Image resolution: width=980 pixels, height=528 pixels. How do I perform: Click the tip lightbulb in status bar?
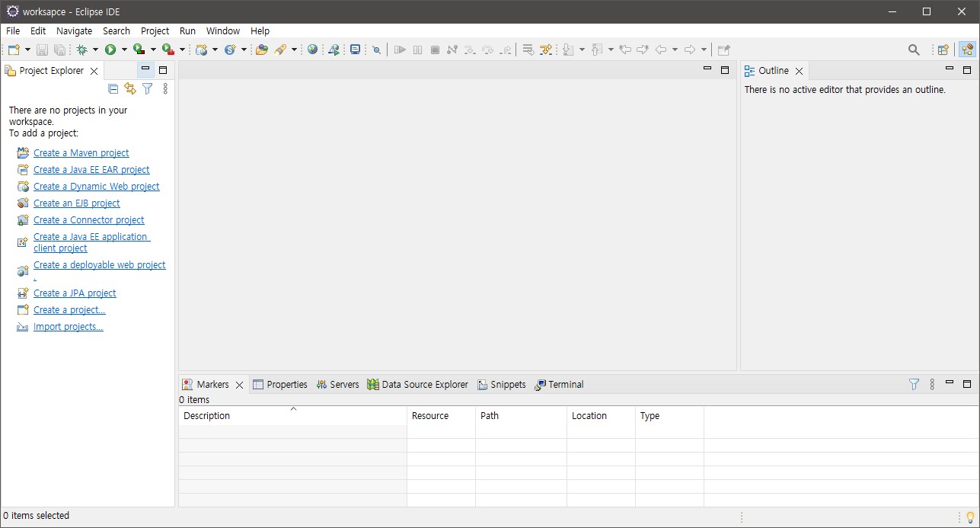coord(970,517)
